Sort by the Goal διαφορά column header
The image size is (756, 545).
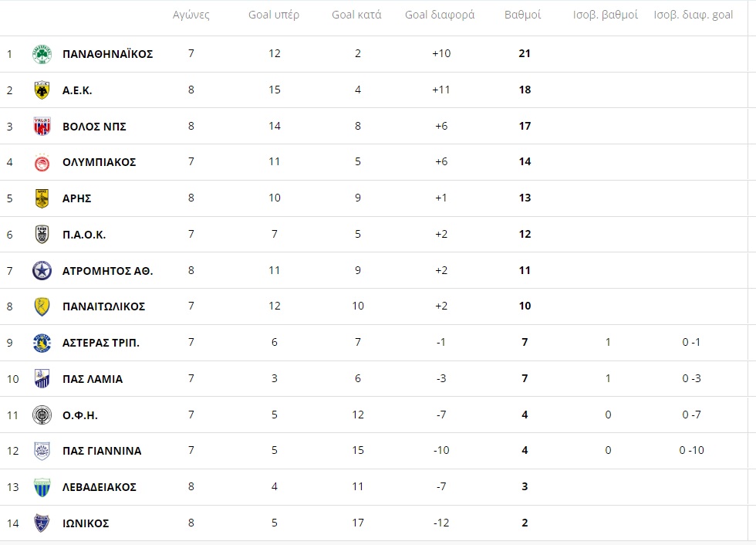click(x=440, y=15)
